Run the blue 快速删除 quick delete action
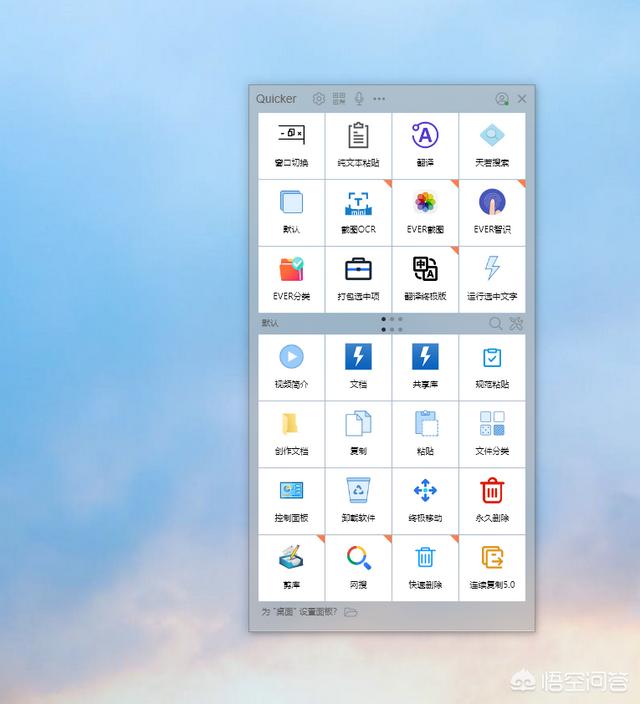 pyautogui.click(x=425, y=568)
